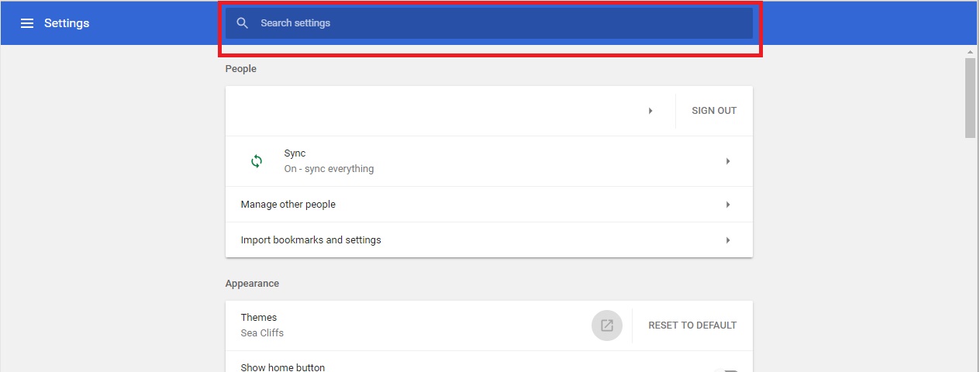
Task: Click the Search settings field
Action: pos(489,23)
